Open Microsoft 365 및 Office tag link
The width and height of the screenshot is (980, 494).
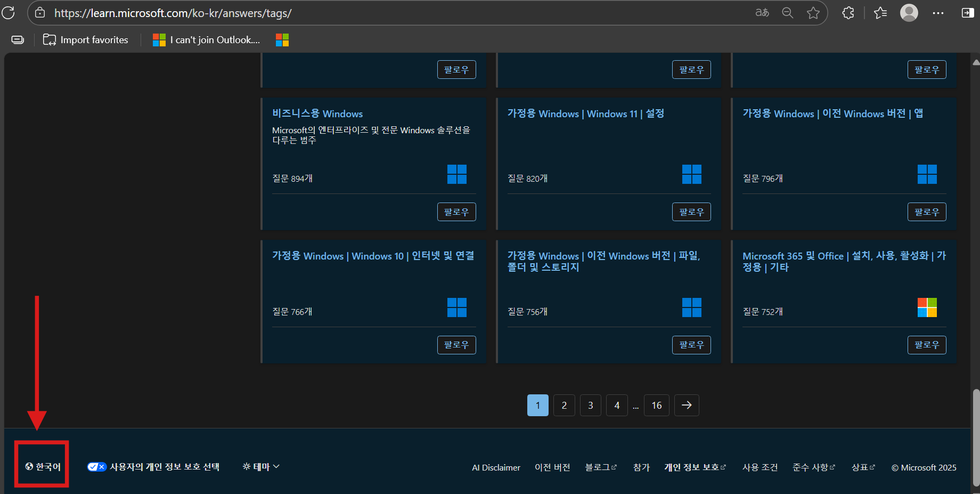click(x=844, y=261)
